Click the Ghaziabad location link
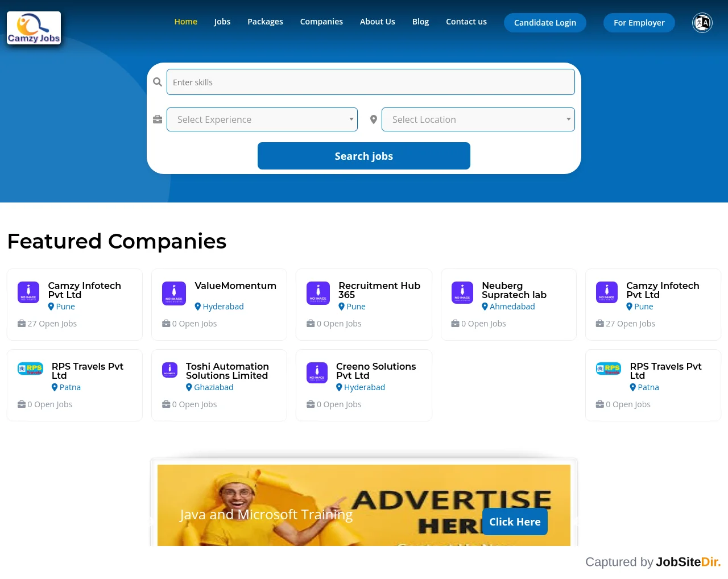Viewport: 728px width, 579px height. point(214,387)
